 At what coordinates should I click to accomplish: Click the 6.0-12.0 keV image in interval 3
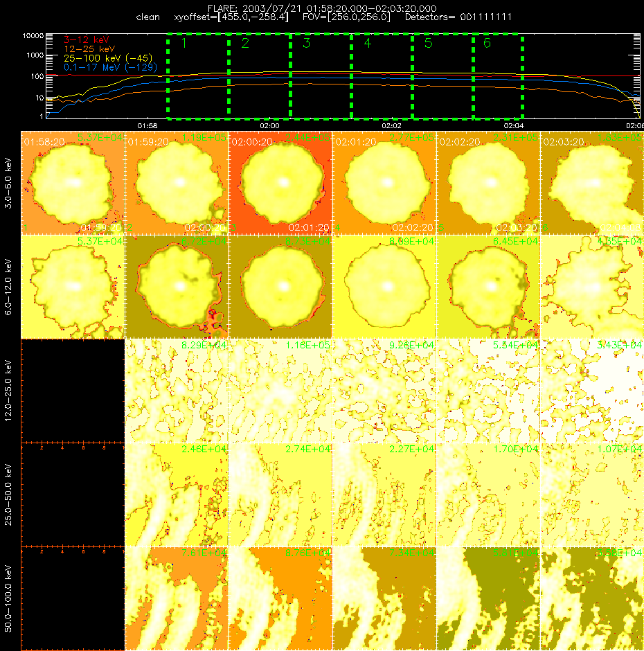tap(280, 287)
